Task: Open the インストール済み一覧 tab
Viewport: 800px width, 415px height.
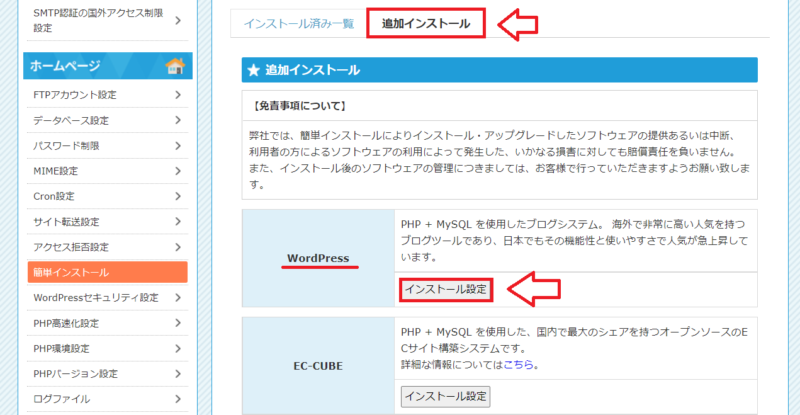Action: tap(298, 24)
